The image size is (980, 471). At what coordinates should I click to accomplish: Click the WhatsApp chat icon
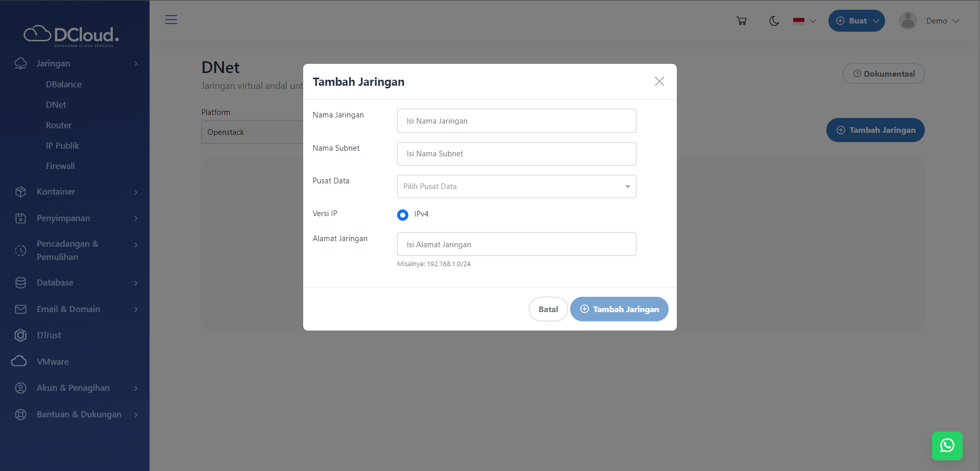pyautogui.click(x=947, y=445)
